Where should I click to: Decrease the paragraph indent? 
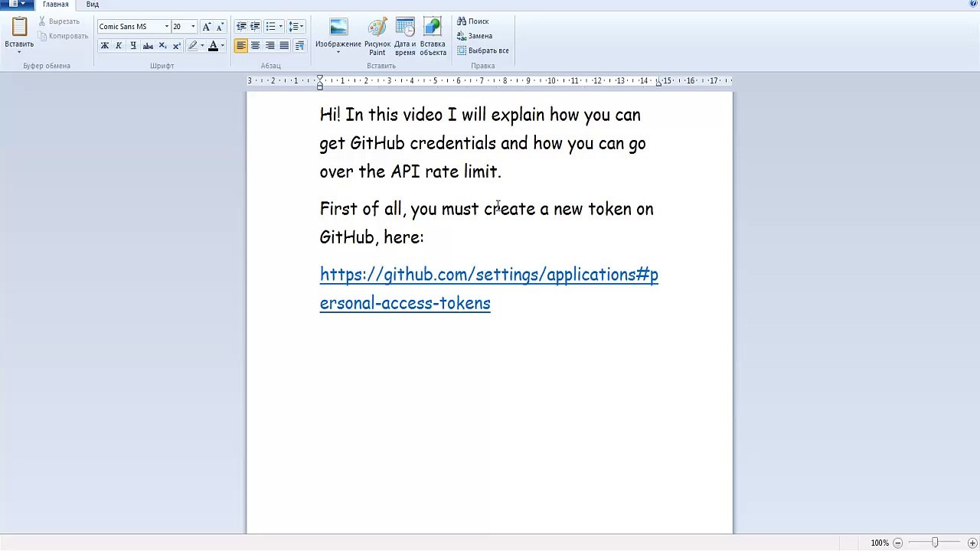tap(241, 27)
